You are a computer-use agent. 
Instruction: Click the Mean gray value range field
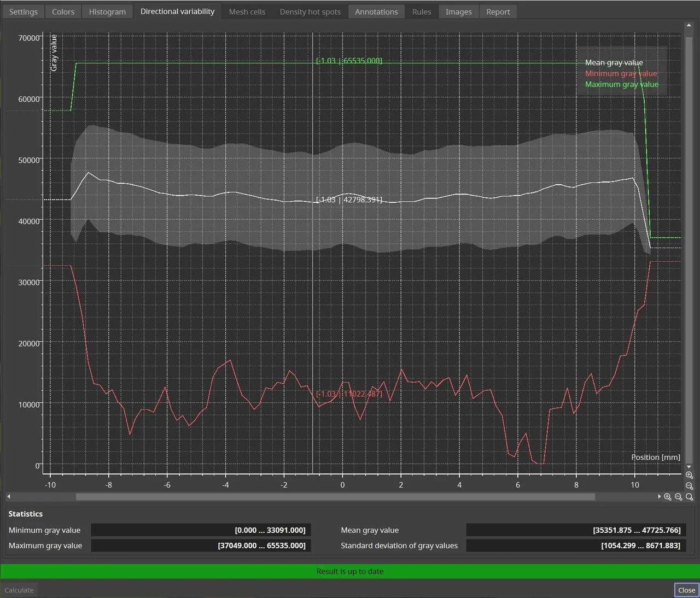click(576, 530)
